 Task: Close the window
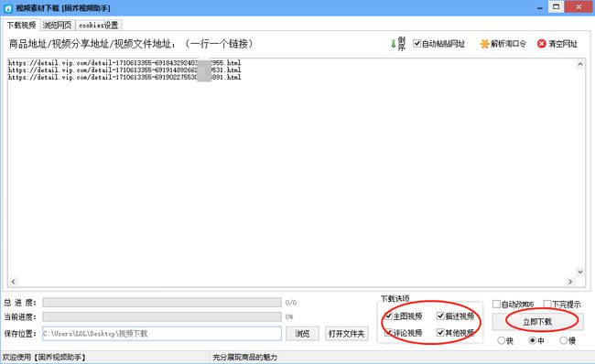pos(579,7)
